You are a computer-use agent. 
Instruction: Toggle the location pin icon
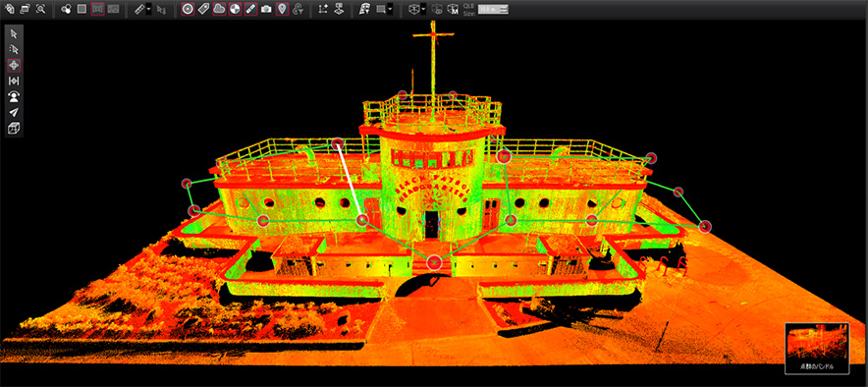[x=283, y=9]
